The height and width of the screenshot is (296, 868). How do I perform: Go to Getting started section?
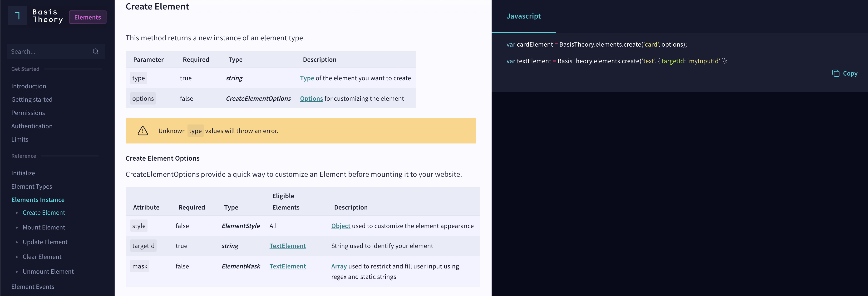(32, 100)
